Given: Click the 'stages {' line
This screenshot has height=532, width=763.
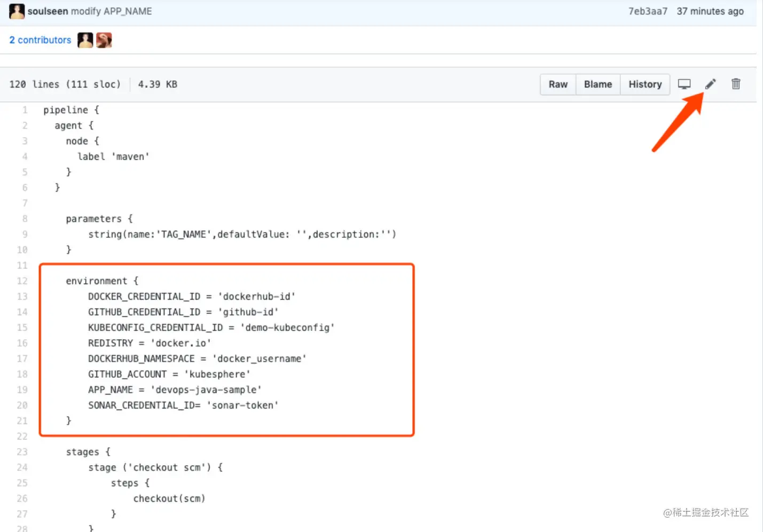Looking at the screenshot, I should [x=88, y=452].
